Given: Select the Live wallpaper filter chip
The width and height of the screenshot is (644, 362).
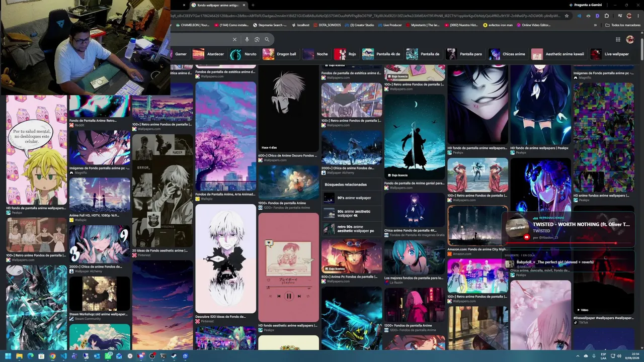Looking at the screenshot, I should click(610, 54).
